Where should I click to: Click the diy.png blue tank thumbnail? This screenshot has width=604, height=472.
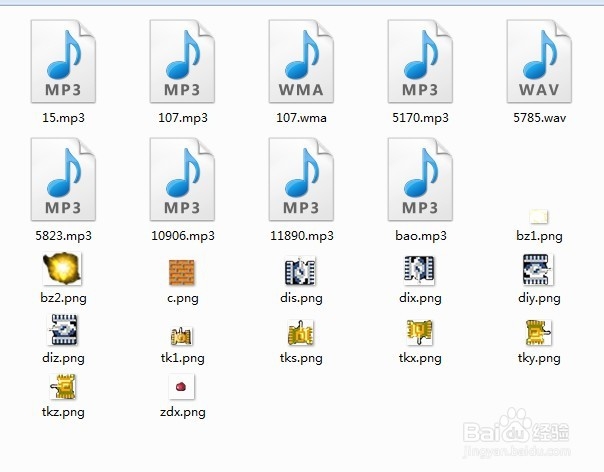click(538, 270)
